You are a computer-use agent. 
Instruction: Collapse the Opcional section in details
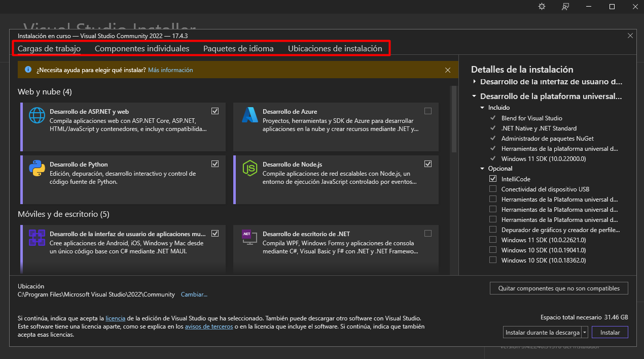tap(482, 169)
